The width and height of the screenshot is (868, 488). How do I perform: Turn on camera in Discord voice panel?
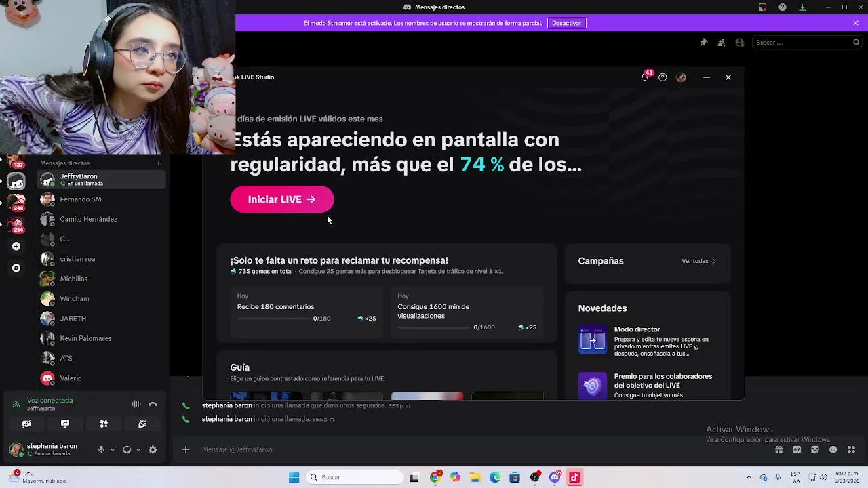coord(26,424)
